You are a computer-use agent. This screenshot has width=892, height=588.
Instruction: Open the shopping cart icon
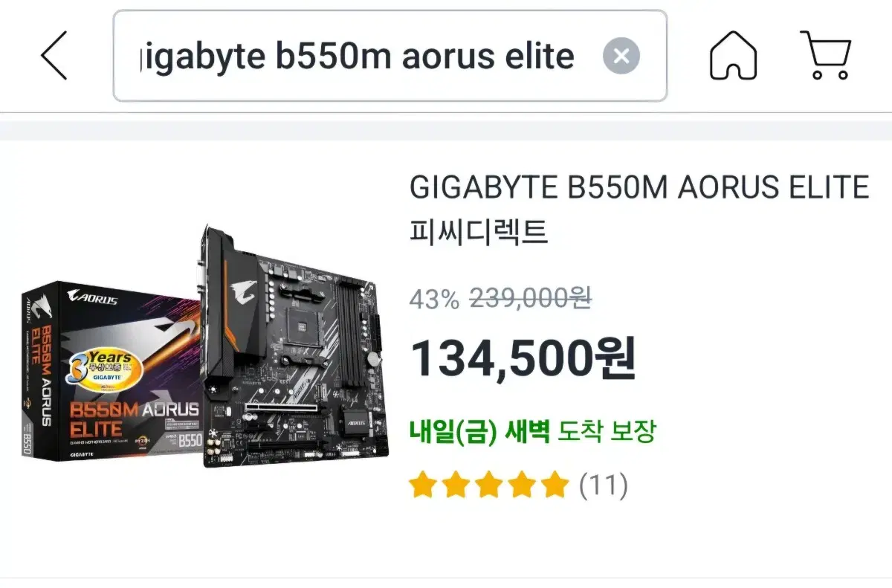826,56
